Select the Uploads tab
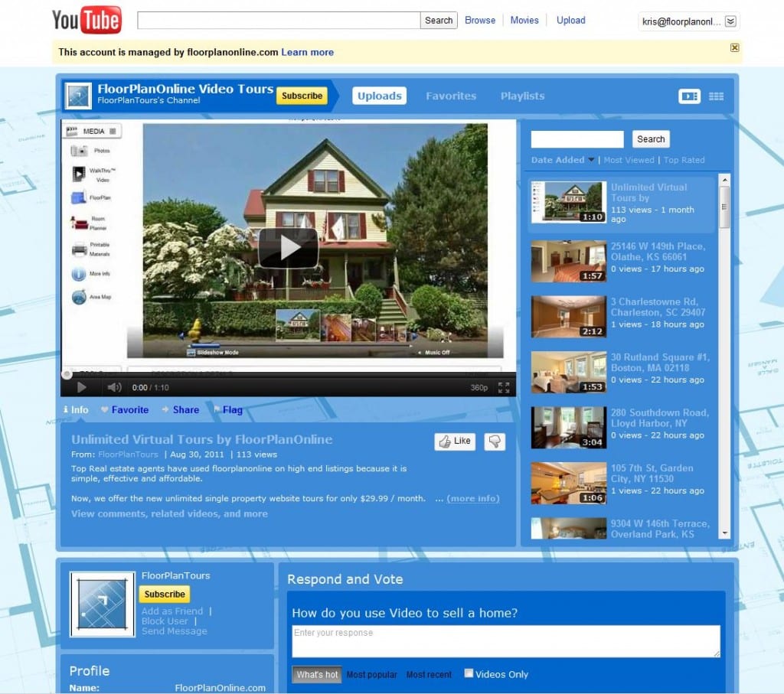The width and height of the screenshot is (784, 694). [380, 96]
